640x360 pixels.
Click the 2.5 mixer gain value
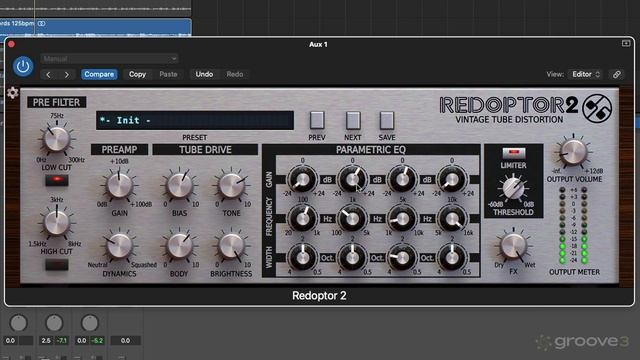pos(46,340)
